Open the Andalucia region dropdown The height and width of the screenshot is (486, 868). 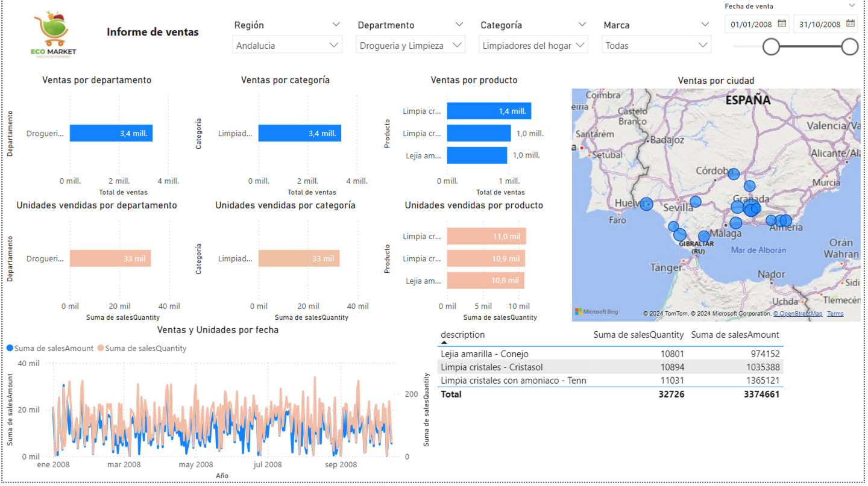287,45
